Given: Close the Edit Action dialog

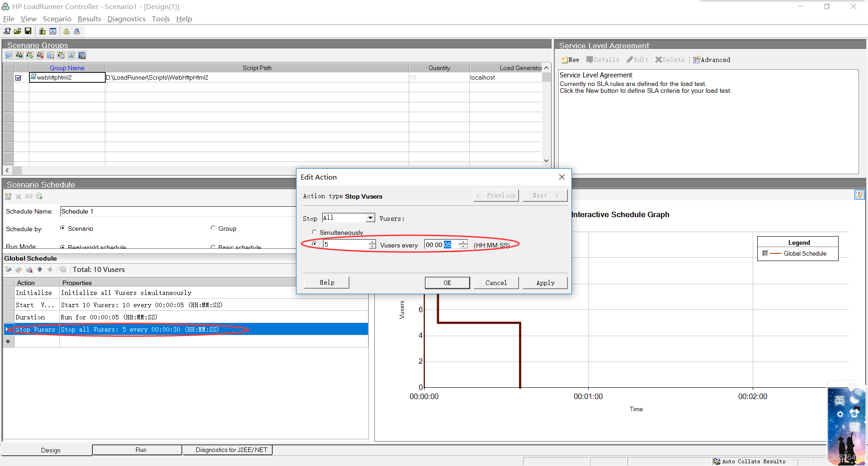Looking at the screenshot, I should [x=562, y=177].
